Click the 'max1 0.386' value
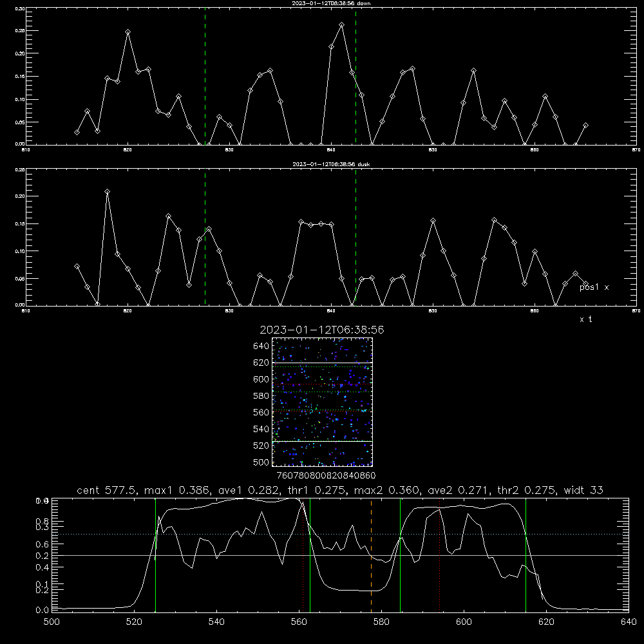This screenshot has height=644, width=644. [x=178, y=490]
